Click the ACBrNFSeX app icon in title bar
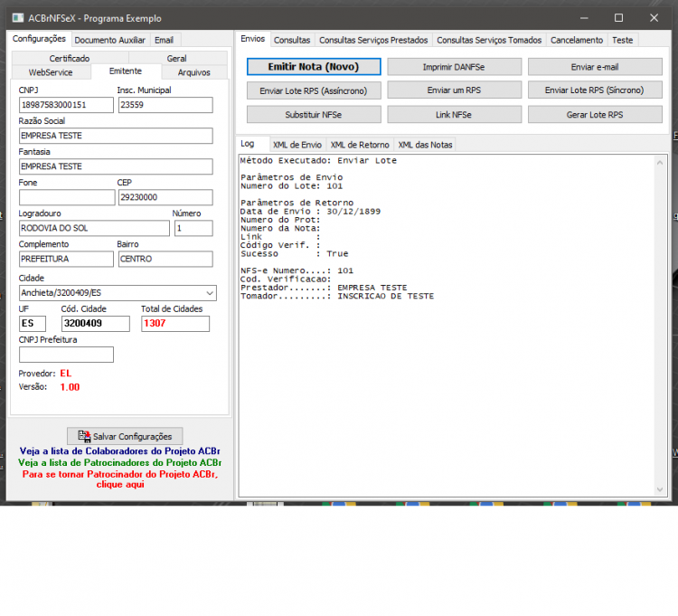 (18, 18)
